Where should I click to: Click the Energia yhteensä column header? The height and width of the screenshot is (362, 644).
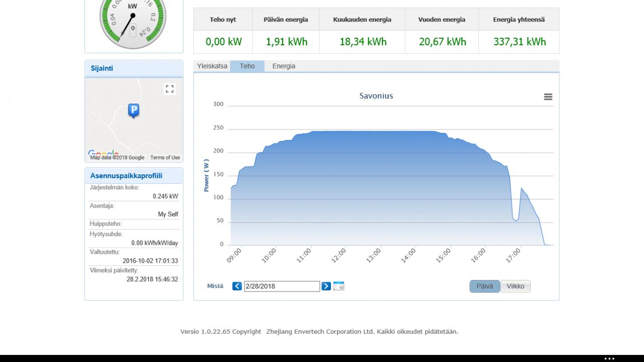[519, 20]
